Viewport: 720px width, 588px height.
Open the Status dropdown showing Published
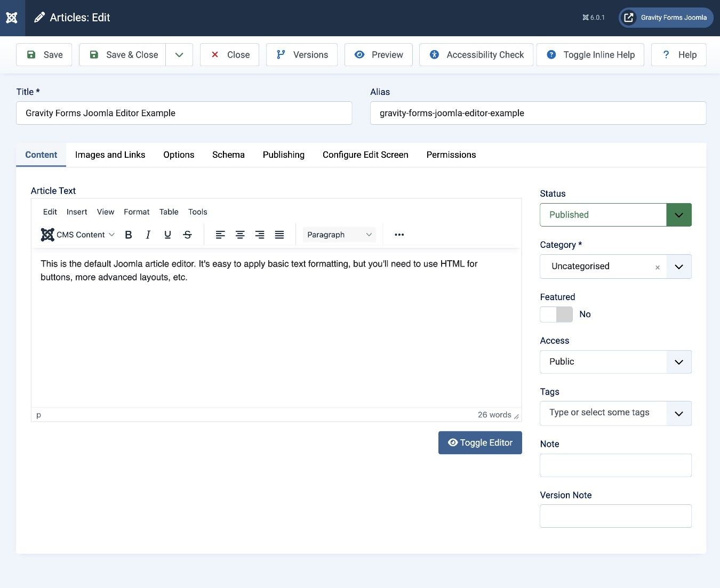678,215
